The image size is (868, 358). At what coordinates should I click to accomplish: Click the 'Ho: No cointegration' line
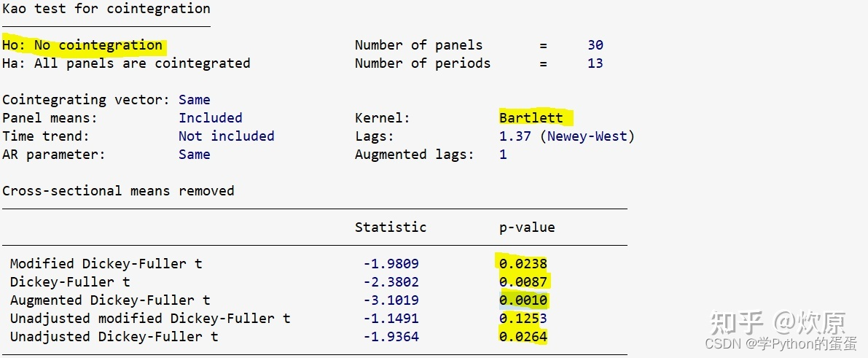tap(82, 45)
